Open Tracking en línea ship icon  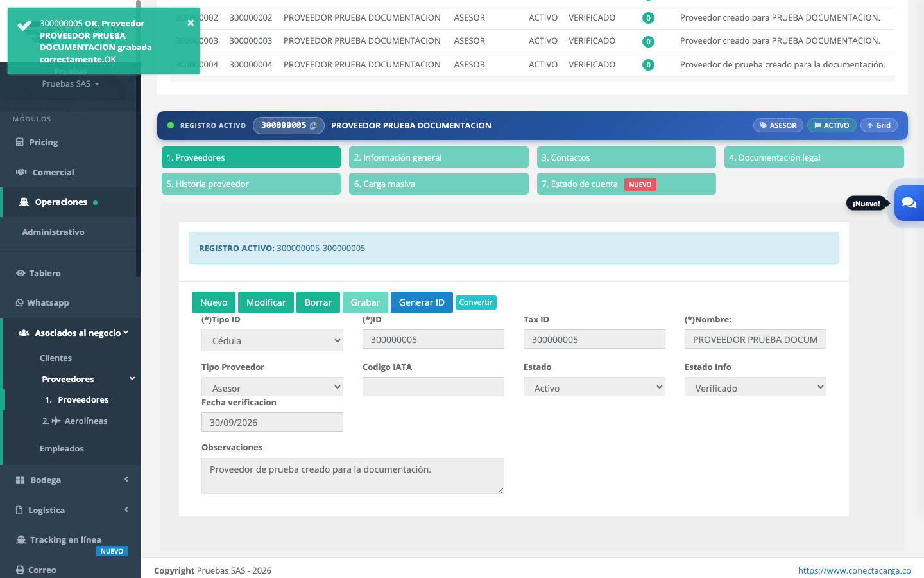tap(21, 540)
